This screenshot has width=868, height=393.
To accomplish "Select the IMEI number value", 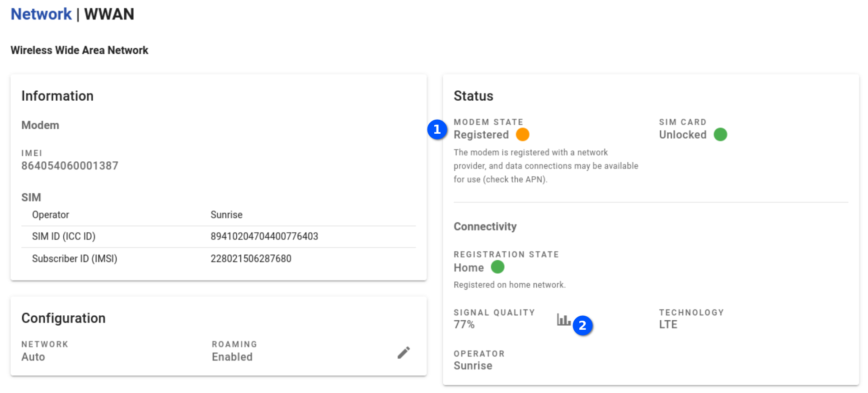I will pos(70,166).
